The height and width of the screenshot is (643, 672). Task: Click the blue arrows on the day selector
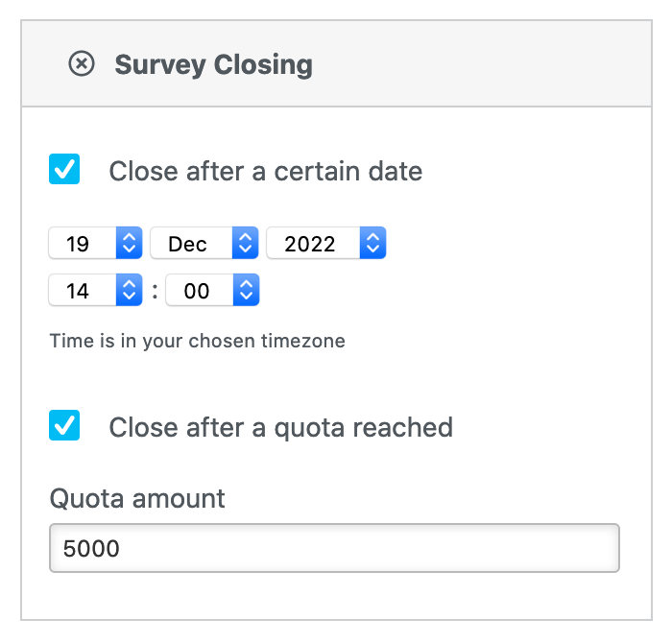tap(129, 244)
